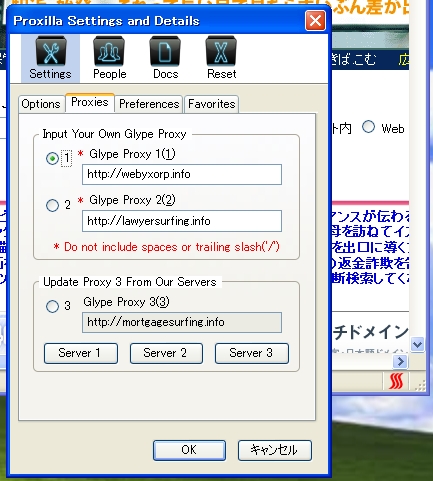433x481 pixels.
Task: Select Glype Proxy 1 radio button
Action: tap(52, 158)
